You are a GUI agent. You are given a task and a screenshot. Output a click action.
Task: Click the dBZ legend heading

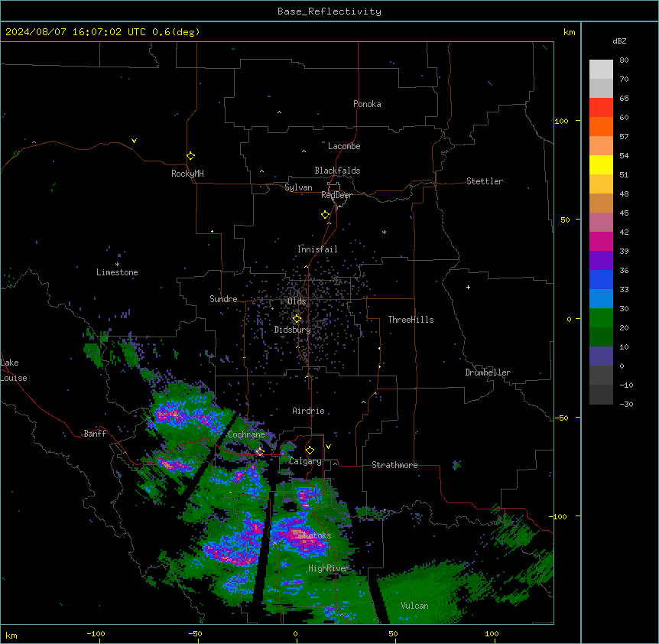pyautogui.click(x=619, y=41)
